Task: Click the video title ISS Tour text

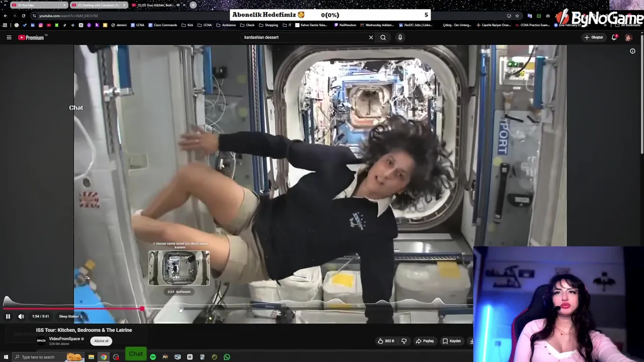Action: click(x=84, y=330)
